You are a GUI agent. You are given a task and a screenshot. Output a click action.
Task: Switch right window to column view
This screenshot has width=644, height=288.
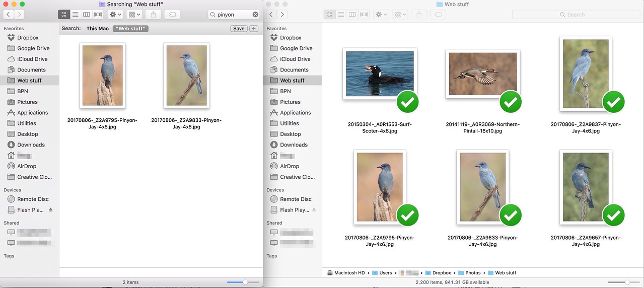coord(352,15)
